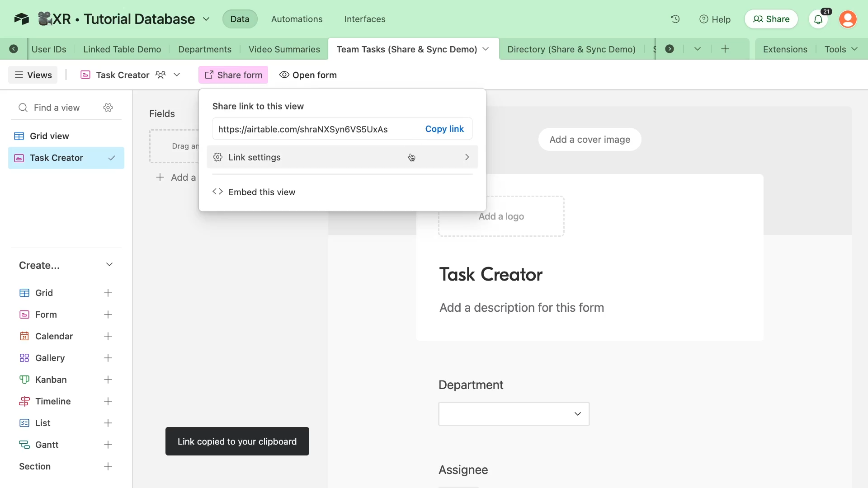The height and width of the screenshot is (488, 868).
Task: Click the plus icon next to Gantt
Action: coord(108,445)
